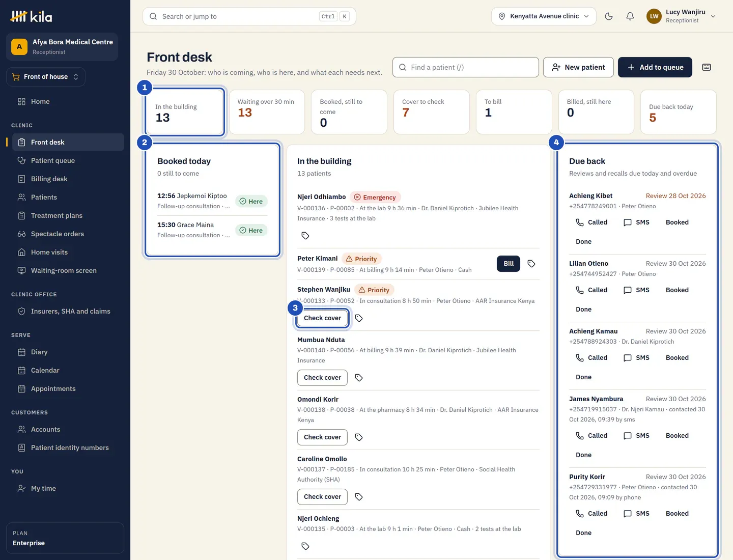Click phone Called icon for Achieng Kibet
Viewport: 733px width, 560px height.
click(579, 222)
